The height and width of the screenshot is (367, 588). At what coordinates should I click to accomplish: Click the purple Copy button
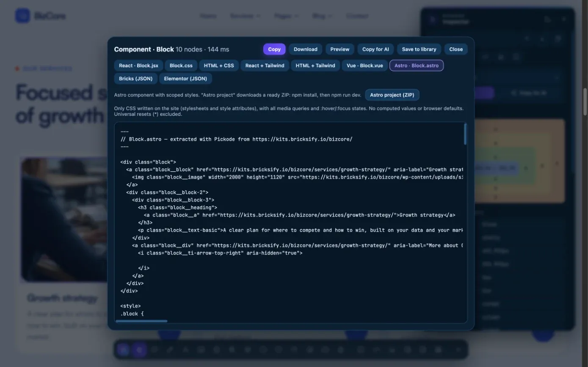tap(274, 49)
